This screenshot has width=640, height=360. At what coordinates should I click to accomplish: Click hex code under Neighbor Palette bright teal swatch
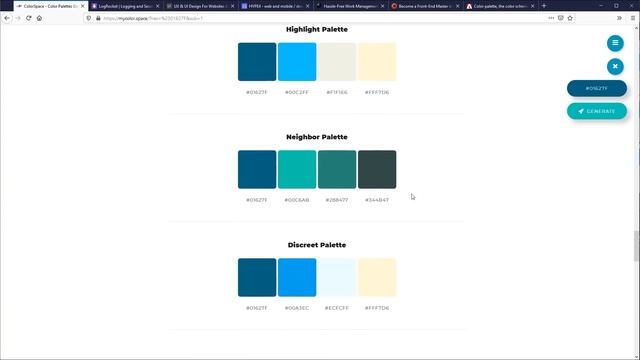[x=297, y=200]
